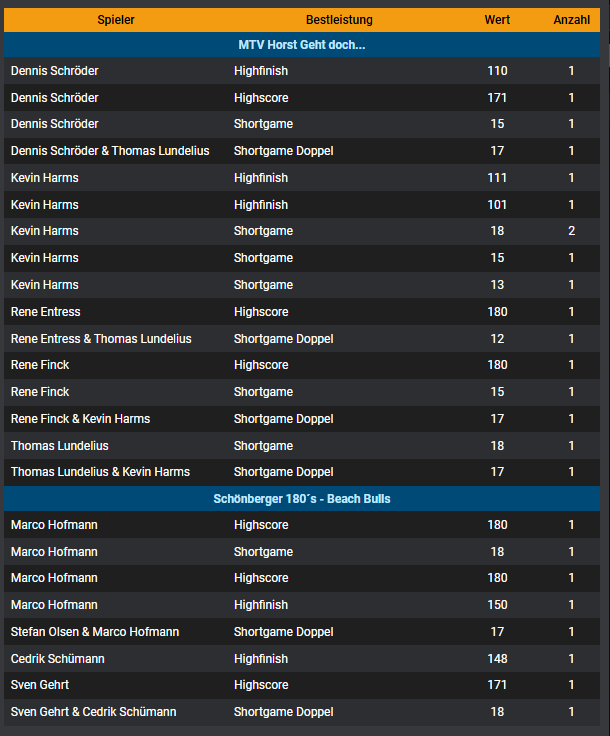The width and height of the screenshot is (610, 736).
Task: Click Kevin Harms' Shortgame value 13
Action: 497,285
